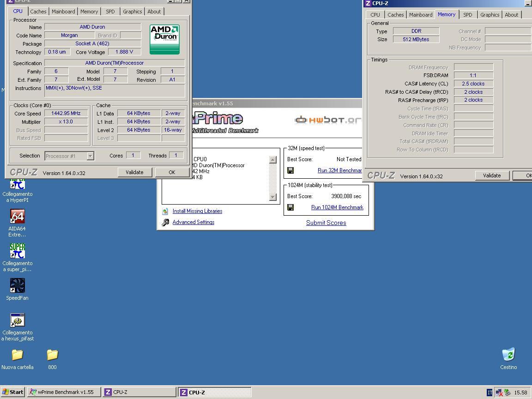Click the Core Voltage 1.888 V field
Screen dimensions: 532x399
pyautogui.click(x=124, y=52)
